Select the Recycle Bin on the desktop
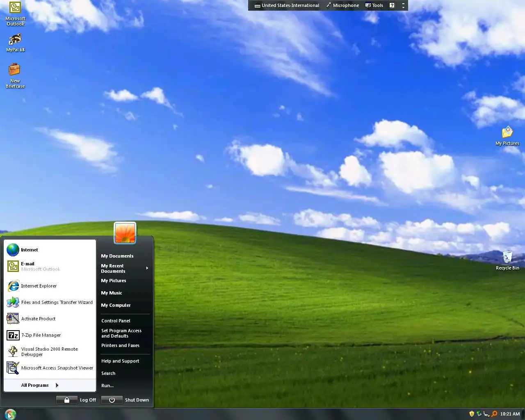Image resolution: width=525 pixels, height=420 pixels. [x=507, y=260]
